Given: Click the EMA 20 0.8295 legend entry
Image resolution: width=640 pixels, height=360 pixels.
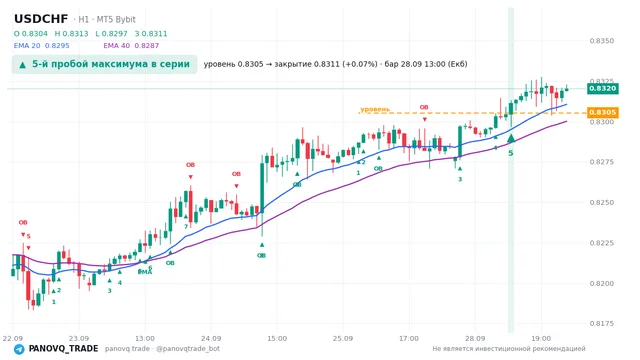Looking at the screenshot, I should coord(42,46).
